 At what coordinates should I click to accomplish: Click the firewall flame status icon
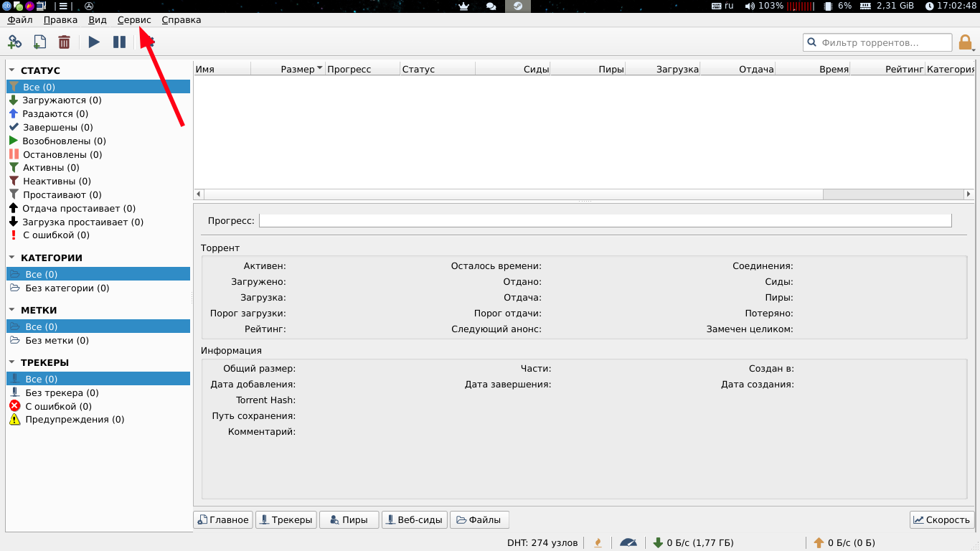pyautogui.click(x=598, y=542)
